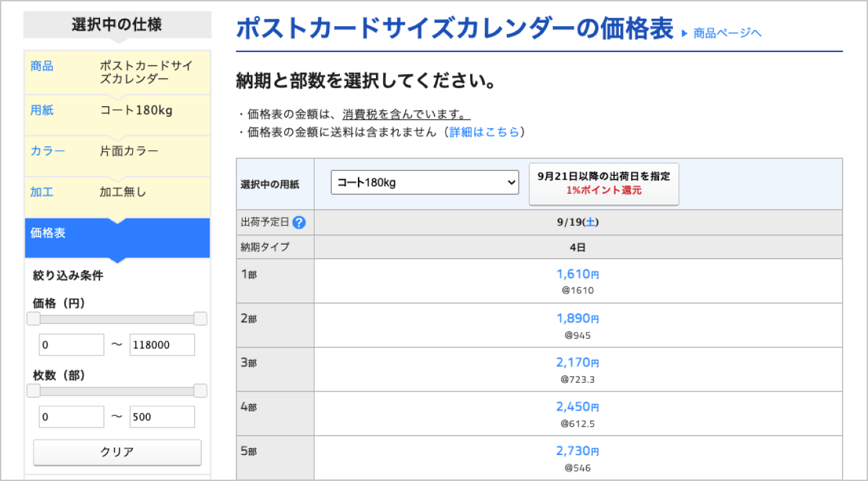This screenshot has width=868, height=481.
Task: Click the 選択中の仕様 sidebar heading
Action: click(x=117, y=25)
